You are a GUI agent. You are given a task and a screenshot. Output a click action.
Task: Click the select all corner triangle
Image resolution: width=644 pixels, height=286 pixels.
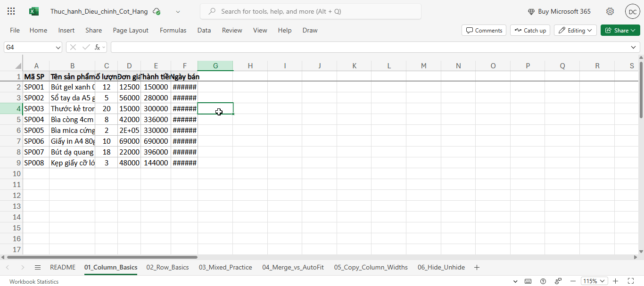tap(18, 65)
